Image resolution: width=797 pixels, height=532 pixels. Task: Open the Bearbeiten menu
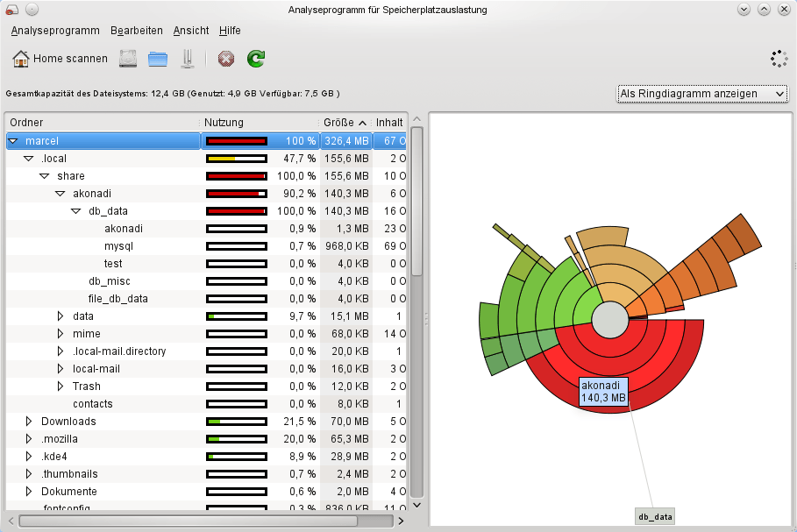(137, 31)
